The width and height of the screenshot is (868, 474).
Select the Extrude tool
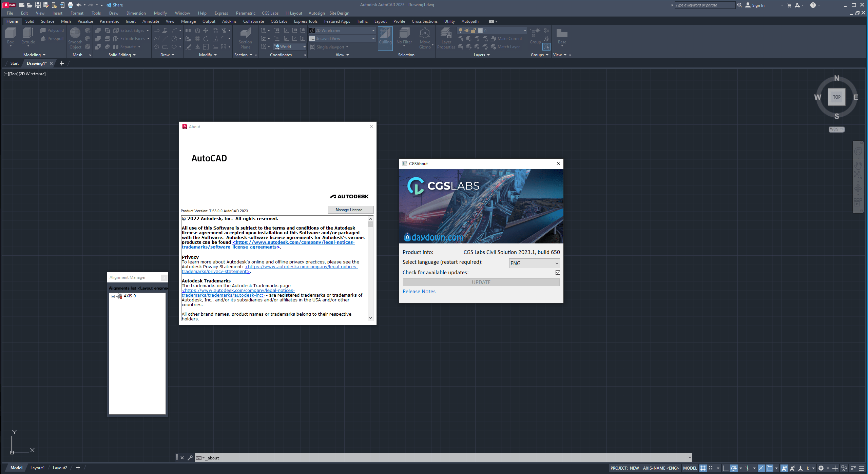pyautogui.click(x=28, y=36)
